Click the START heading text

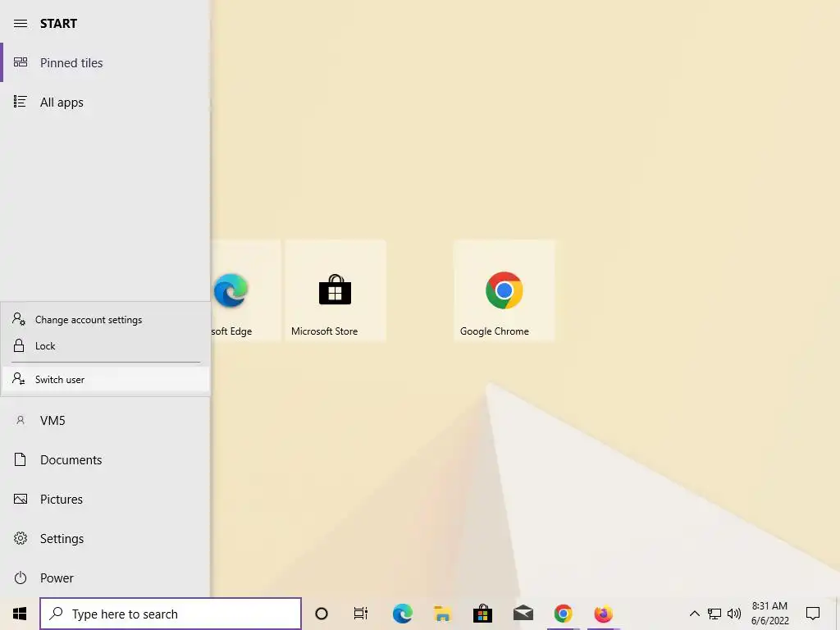58,24
